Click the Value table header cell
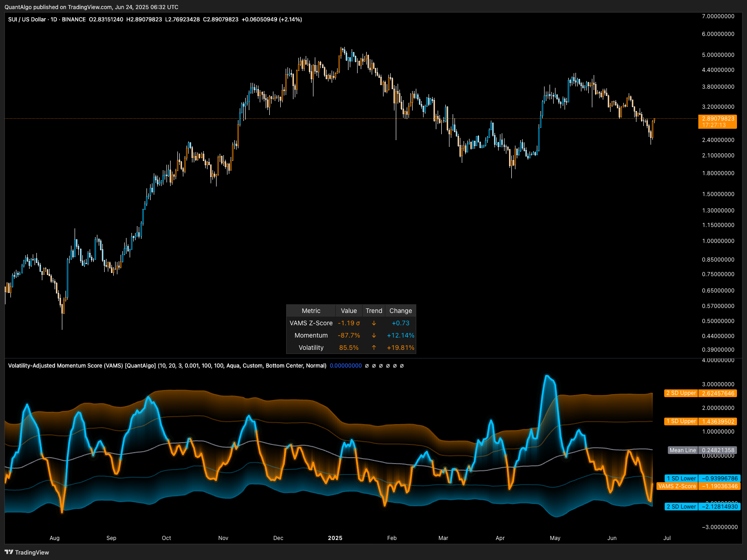The height and width of the screenshot is (560, 747). [x=349, y=311]
